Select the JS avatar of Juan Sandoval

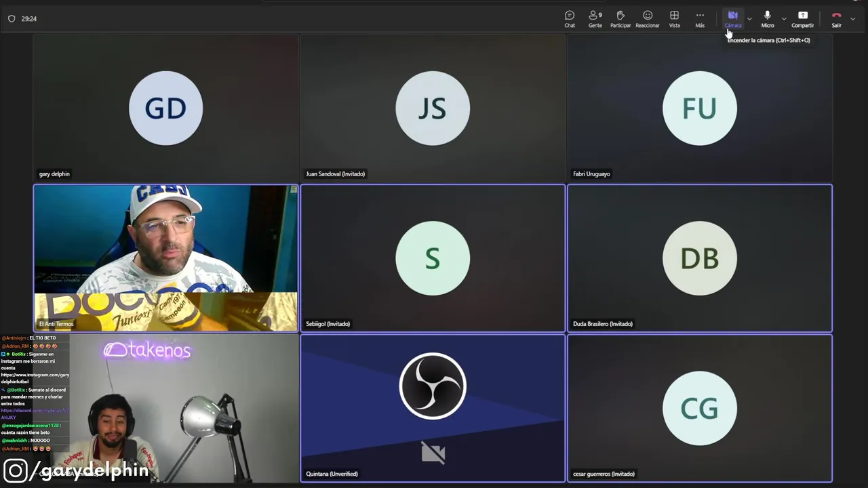point(433,108)
